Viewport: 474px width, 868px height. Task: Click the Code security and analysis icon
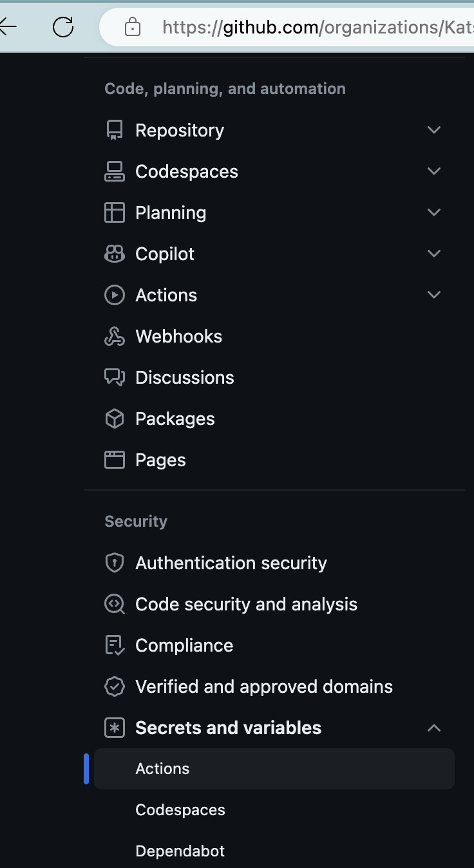tap(115, 604)
